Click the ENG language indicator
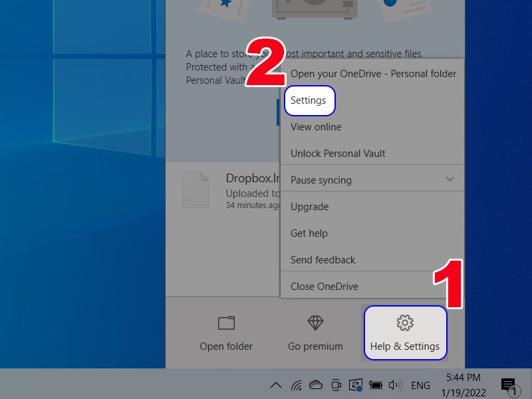This screenshot has height=399, width=532. pos(420,386)
